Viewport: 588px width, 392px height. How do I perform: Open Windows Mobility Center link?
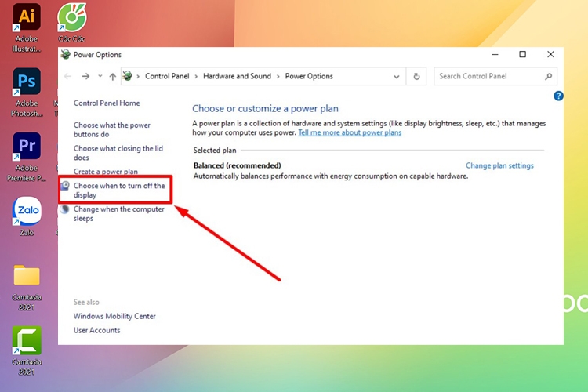pyautogui.click(x=114, y=316)
